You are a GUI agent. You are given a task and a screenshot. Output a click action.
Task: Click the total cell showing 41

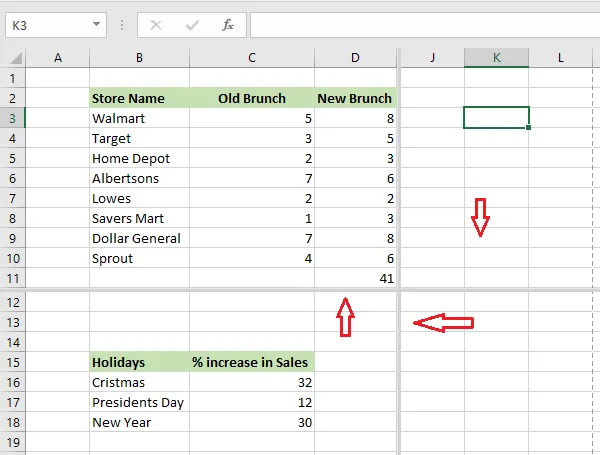pyautogui.click(x=355, y=278)
